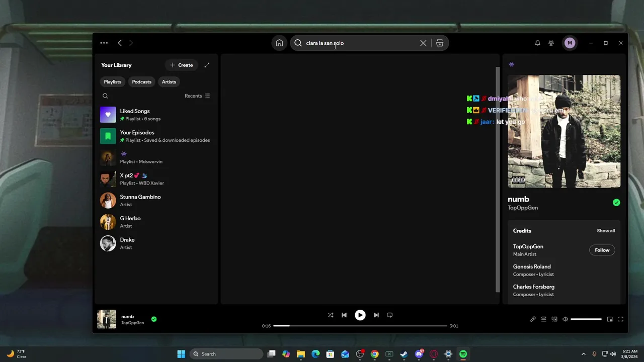
Task: Open the X pt2 playlist by WBD Xavier
Action: pyautogui.click(x=155, y=179)
